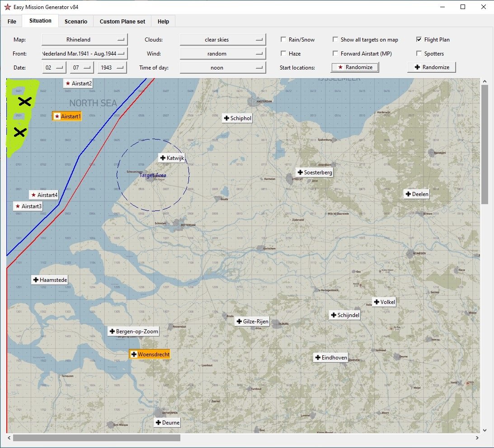The width and height of the screenshot is (494, 448).
Task: Click the red star Randomize button
Action: point(355,67)
